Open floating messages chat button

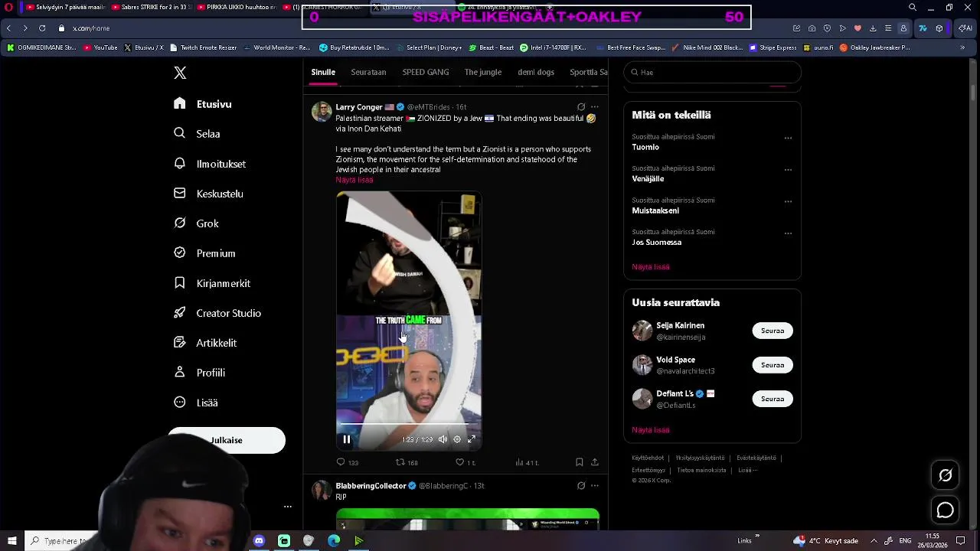(946, 510)
